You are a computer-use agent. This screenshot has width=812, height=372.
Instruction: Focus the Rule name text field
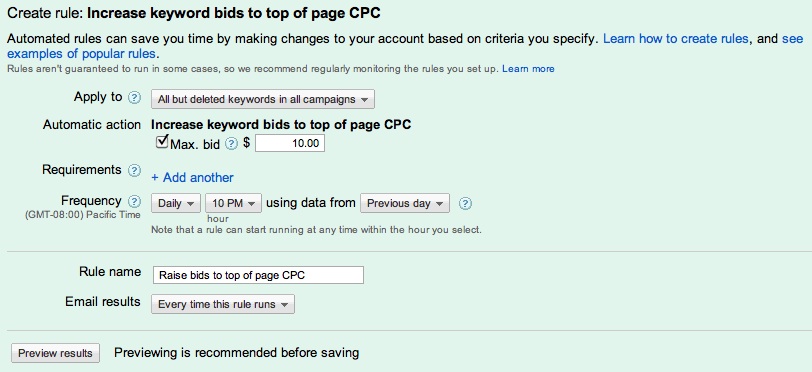pyautogui.click(x=258, y=275)
